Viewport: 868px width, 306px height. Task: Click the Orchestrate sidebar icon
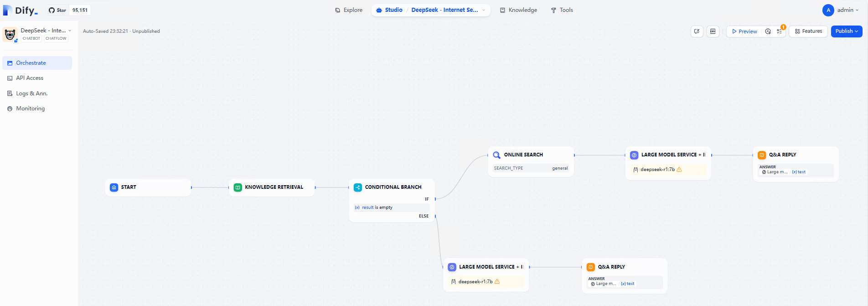10,63
